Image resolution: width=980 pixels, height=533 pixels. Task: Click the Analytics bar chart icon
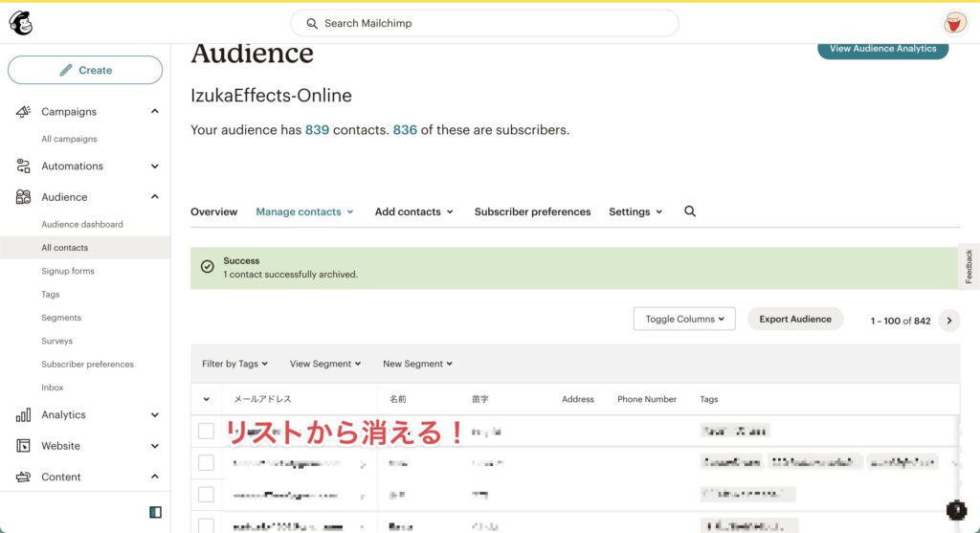[23, 415]
